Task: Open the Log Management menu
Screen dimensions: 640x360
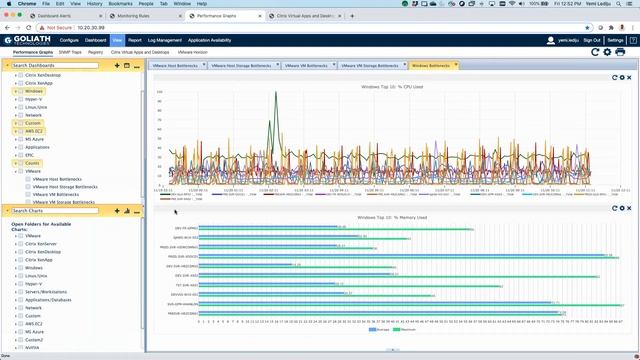Action: tap(164, 40)
